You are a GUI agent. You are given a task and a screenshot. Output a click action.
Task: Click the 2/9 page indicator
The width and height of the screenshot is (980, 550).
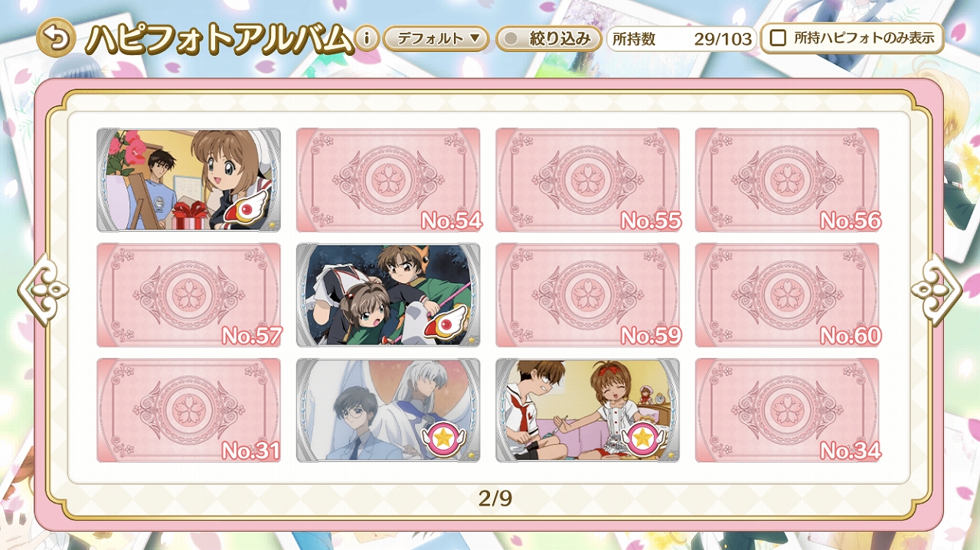495,499
